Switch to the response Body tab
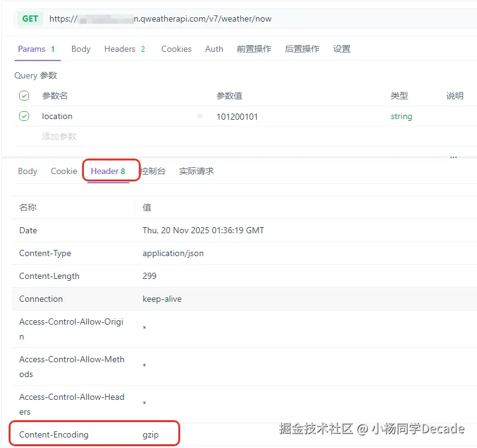477x448 pixels. pos(28,171)
